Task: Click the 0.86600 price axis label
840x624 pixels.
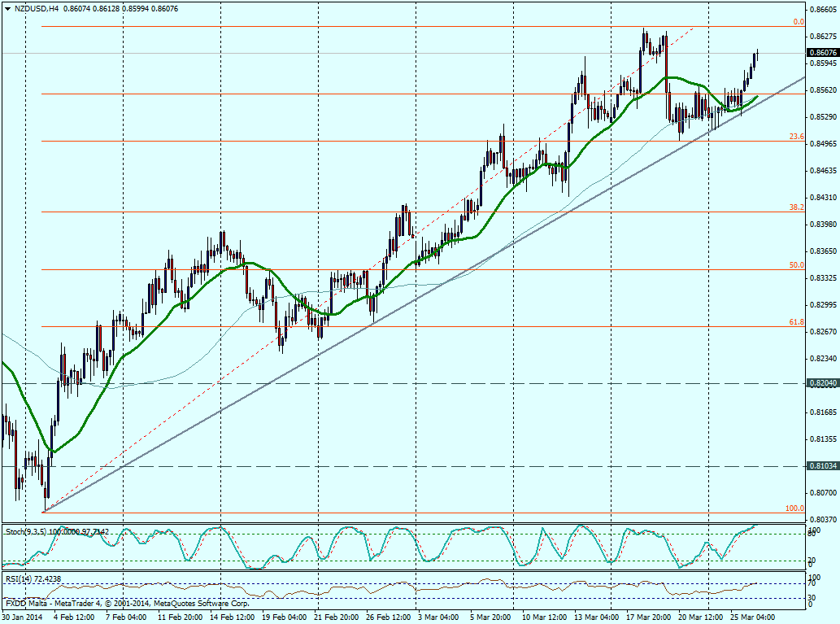Action: click(823, 10)
